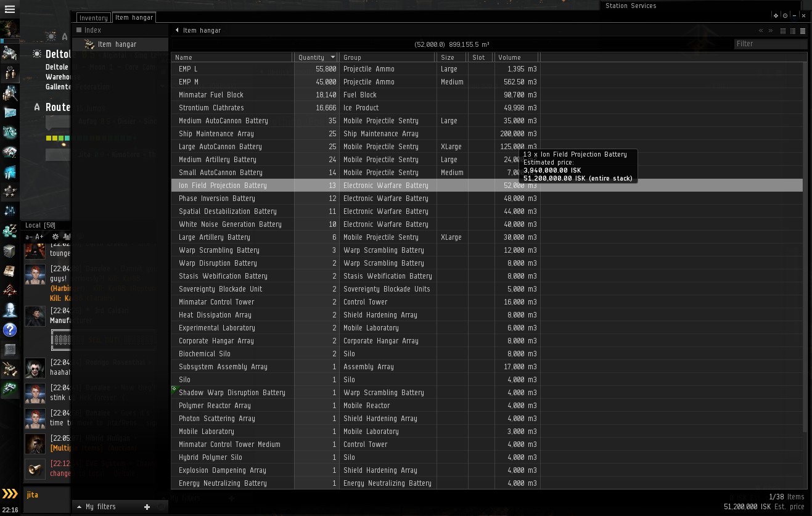Image resolution: width=812 pixels, height=516 pixels.
Task: Sort items by the Group column
Action: 388,57
